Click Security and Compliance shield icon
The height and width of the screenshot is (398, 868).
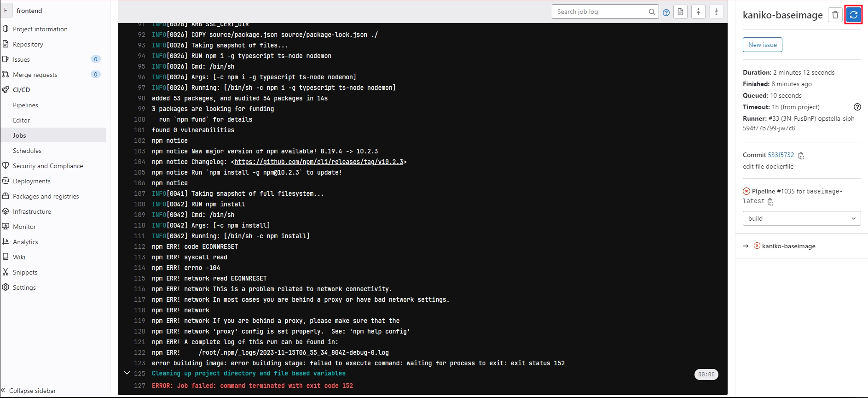coord(6,165)
